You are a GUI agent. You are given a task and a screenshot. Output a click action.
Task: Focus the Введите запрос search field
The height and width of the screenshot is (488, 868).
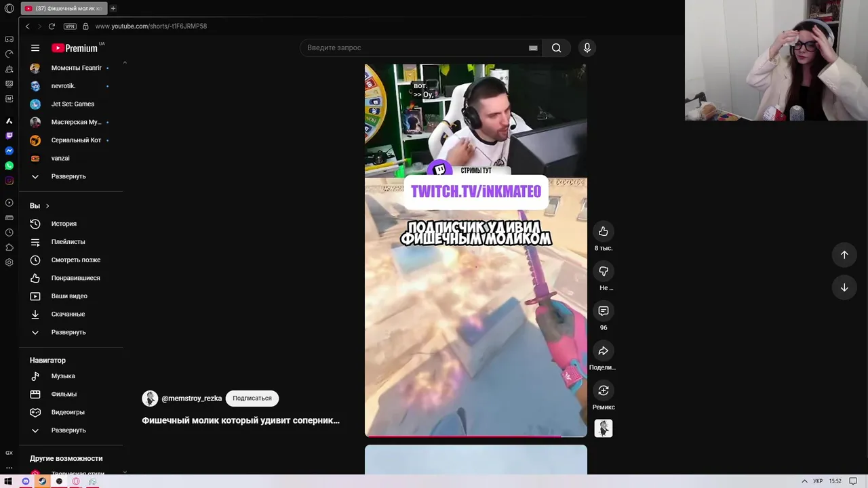420,47
